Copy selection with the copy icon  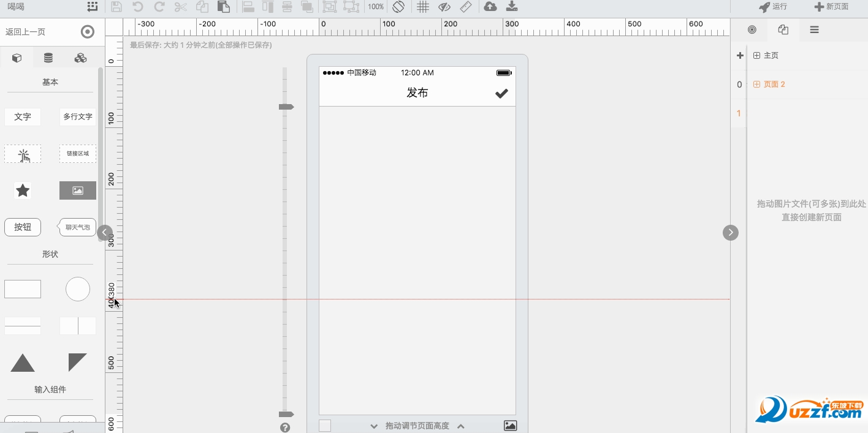(202, 7)
